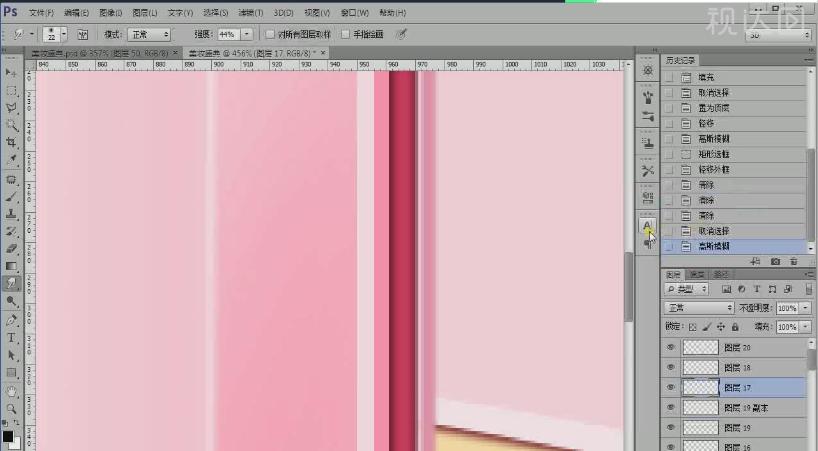
Task: Hide layer 图层 18 with its eye icon
Action: tap(671, 367)
